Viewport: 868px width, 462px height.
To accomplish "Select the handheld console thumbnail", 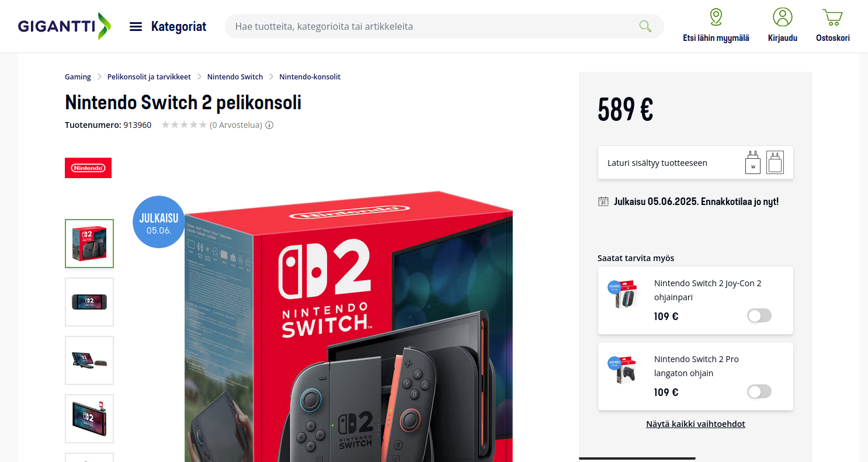I will (89, 302).
